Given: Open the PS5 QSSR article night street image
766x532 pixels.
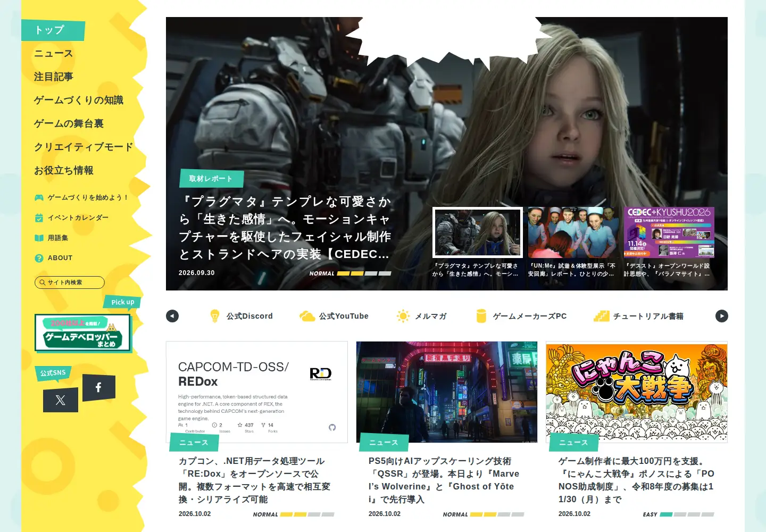Looking at the screenshot, I should pyautogui.click(x=447, y=392).
